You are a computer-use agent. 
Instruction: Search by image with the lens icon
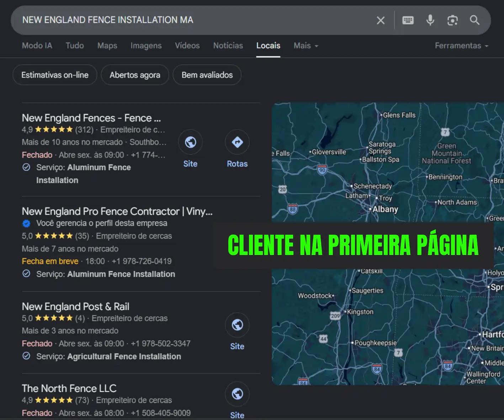pyautogui.click(x=452, y=20)
